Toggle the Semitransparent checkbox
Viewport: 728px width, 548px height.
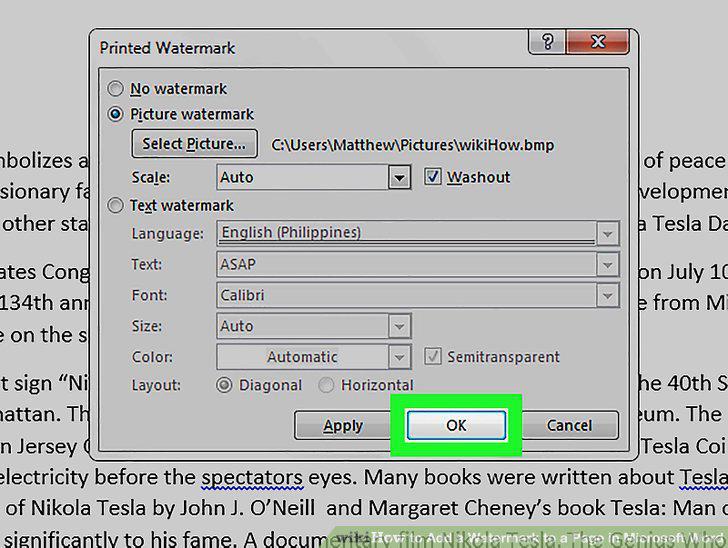(433, 357)
